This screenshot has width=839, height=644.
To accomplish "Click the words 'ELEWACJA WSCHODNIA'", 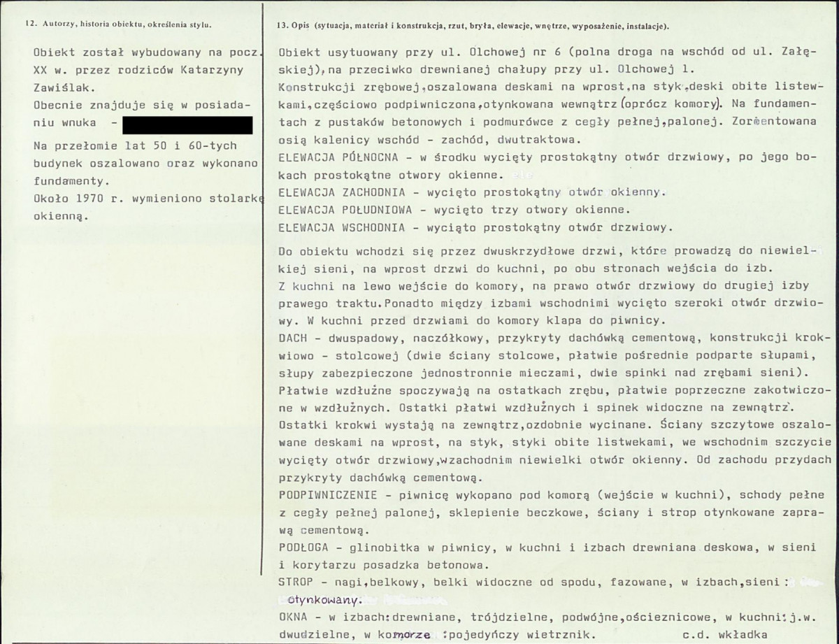I will click(338, 227).
